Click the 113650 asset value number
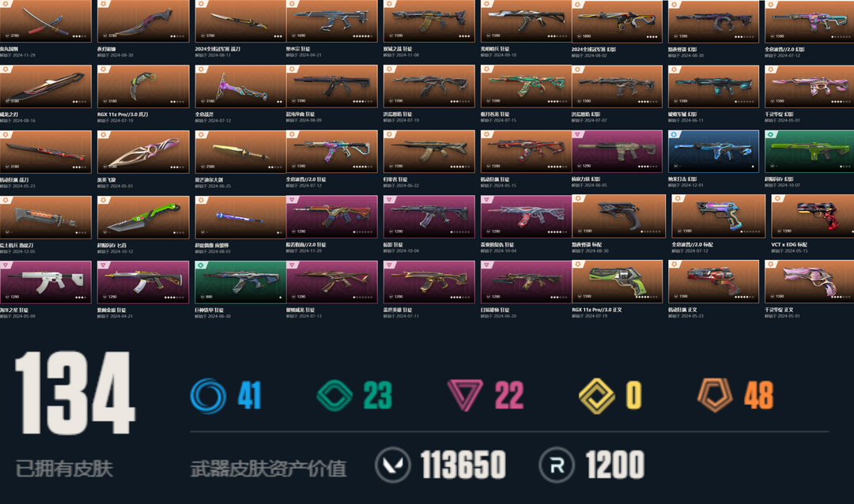The height and width of the screenshot is (504, 854). (x=463, y=465)
